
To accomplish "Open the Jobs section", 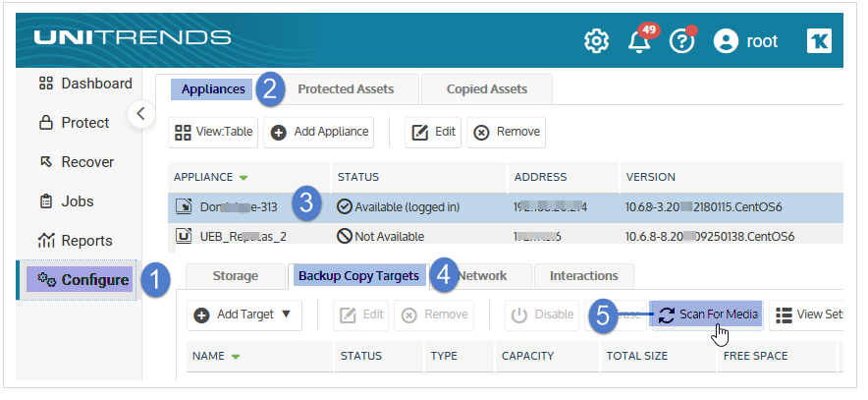I will point(67,201).
